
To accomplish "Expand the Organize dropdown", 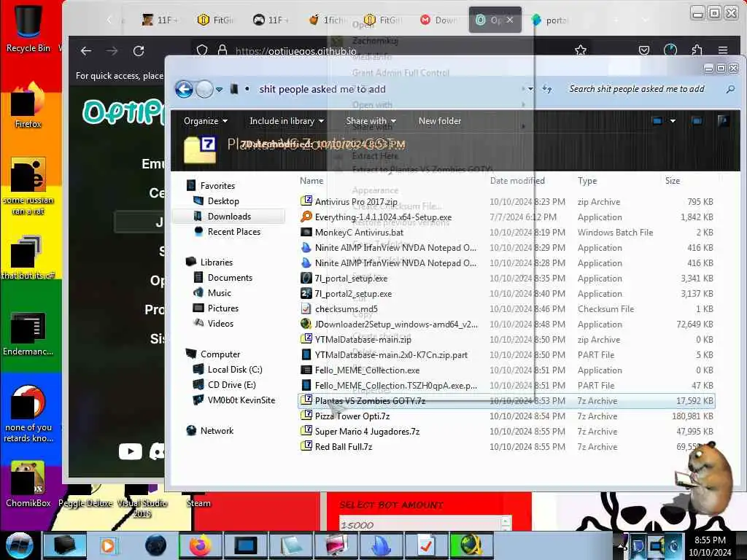I will pyautogui.click(x=205, y=121).
